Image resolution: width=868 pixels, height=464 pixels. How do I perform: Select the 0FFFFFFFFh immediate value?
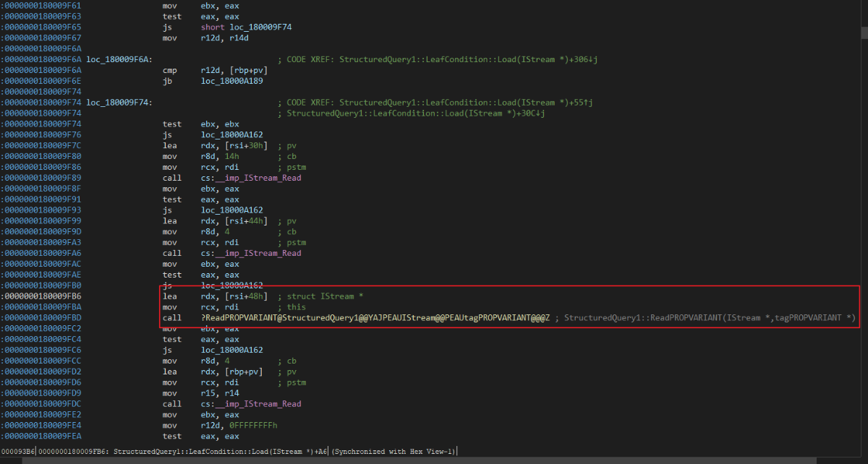point(253,426)
